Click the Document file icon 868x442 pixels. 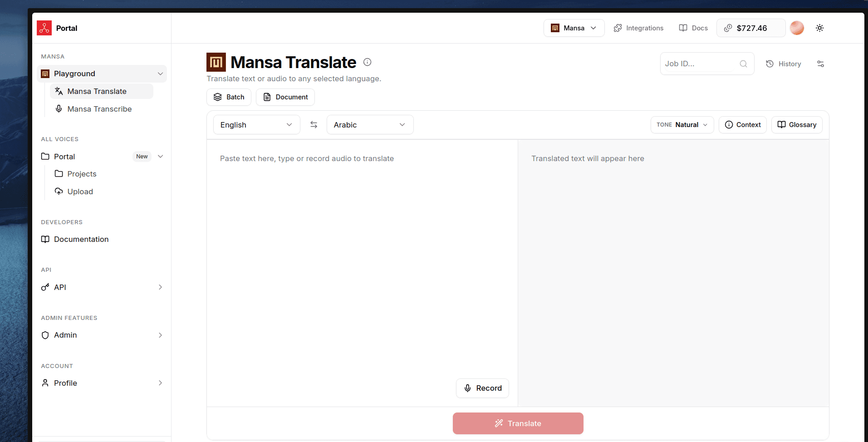(x=267, y=97)
